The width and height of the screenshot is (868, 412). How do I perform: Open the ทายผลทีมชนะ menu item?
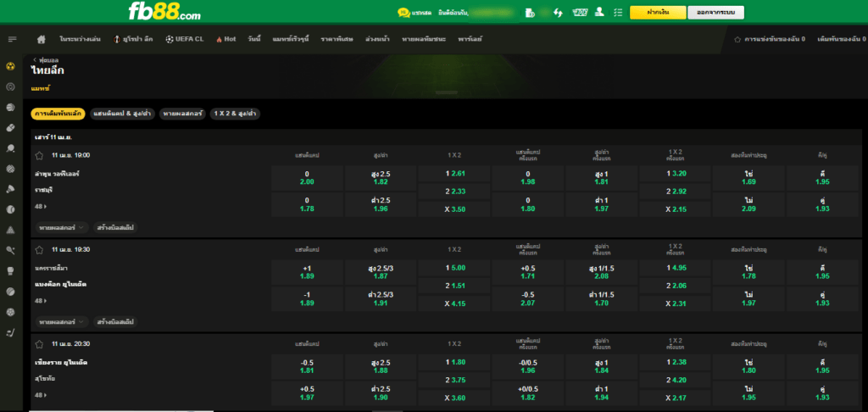pos(424,39)
